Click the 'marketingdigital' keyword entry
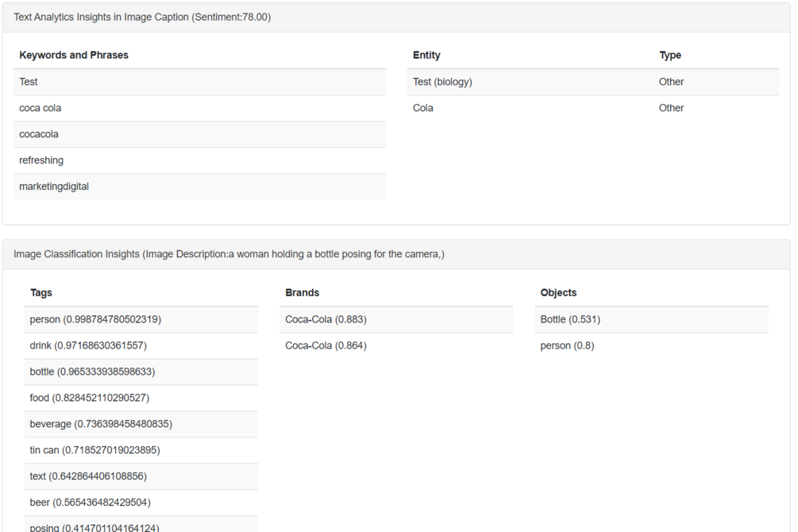 coord(54,187)
